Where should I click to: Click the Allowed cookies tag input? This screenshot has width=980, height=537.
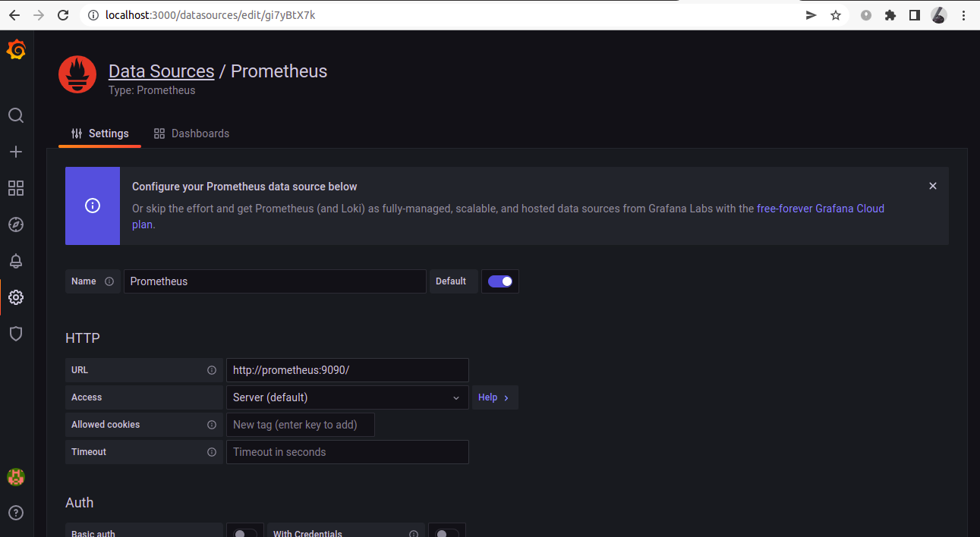[301, 425]
